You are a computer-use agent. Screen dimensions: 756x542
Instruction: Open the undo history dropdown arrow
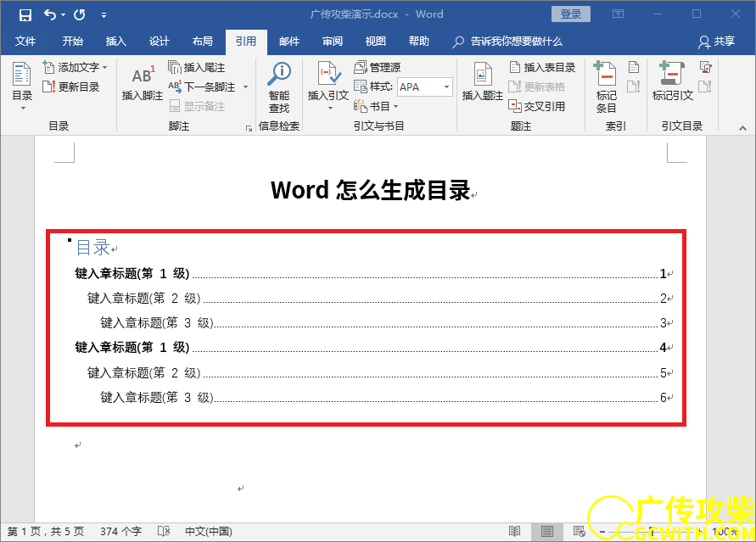(63, 15)
